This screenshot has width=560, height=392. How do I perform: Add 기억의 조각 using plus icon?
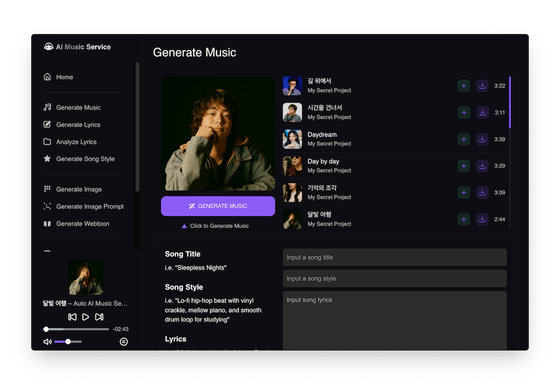pyautogui.click(x=463, y=192)
